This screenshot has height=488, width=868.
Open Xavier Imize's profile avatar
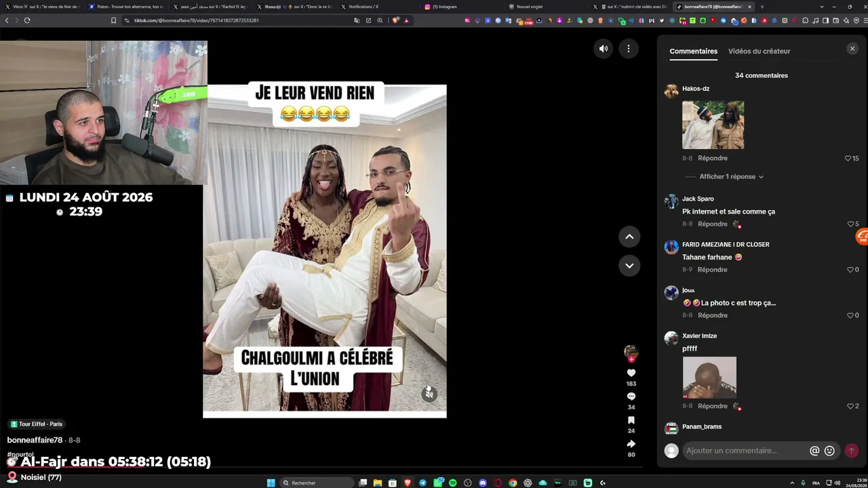click(671, 339)
